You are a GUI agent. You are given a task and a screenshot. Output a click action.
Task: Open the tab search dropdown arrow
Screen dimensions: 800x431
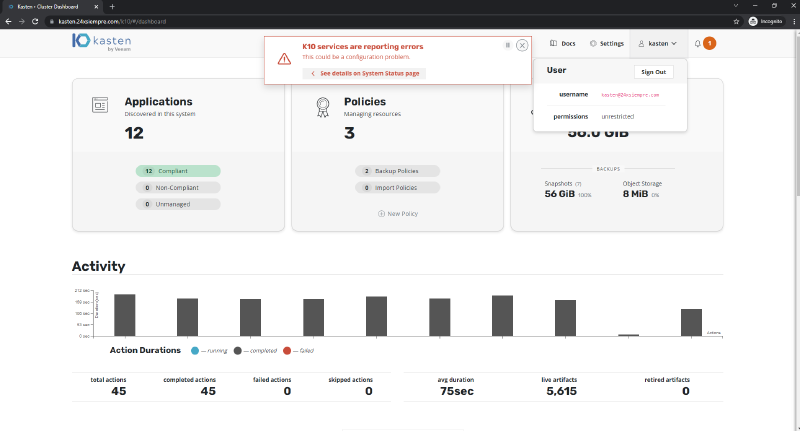(x=736, y=6)
